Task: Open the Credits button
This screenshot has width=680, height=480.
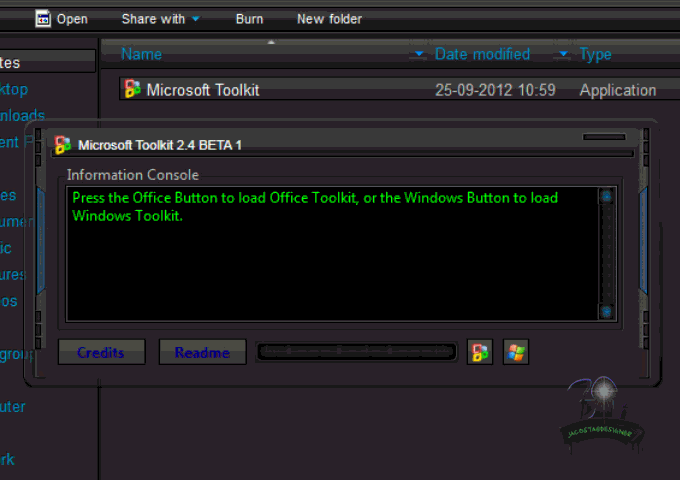Action: pyautogui.click(x=101, y=352)
